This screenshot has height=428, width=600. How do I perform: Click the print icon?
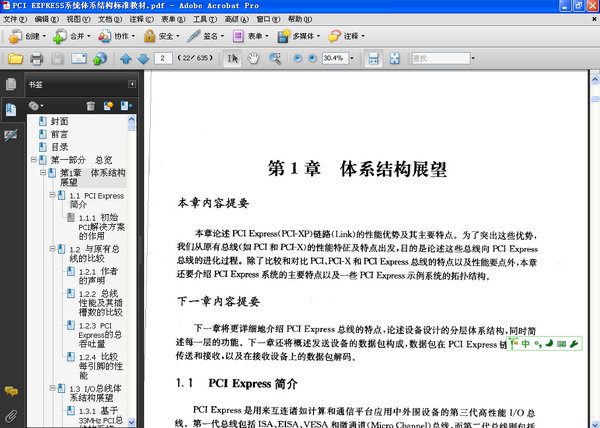[36, 59]
